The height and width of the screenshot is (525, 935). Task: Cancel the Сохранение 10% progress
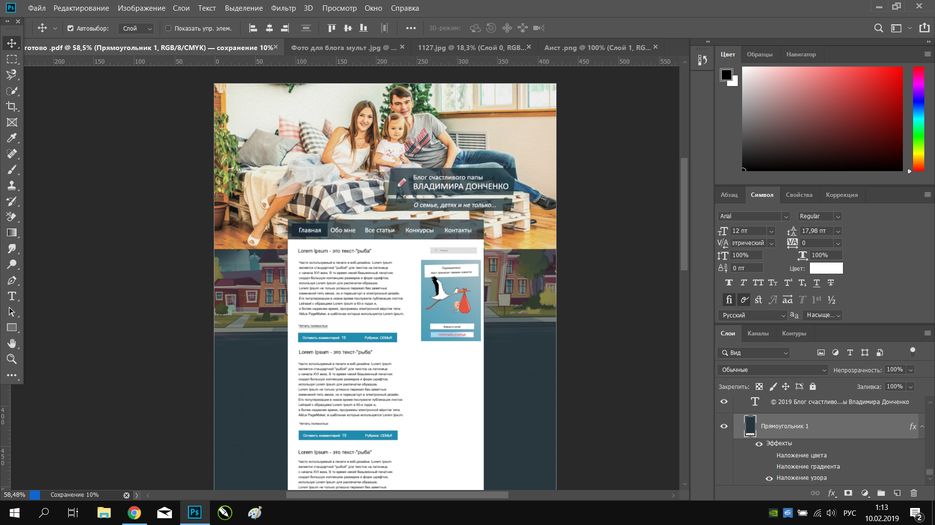tap(126, 495)
